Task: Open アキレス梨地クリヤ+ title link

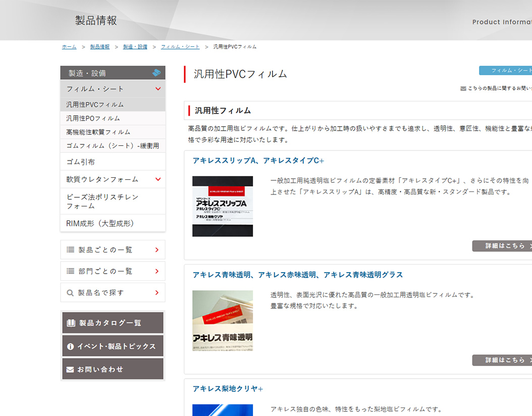Action: pyautogui.click(x=228, y=389)
